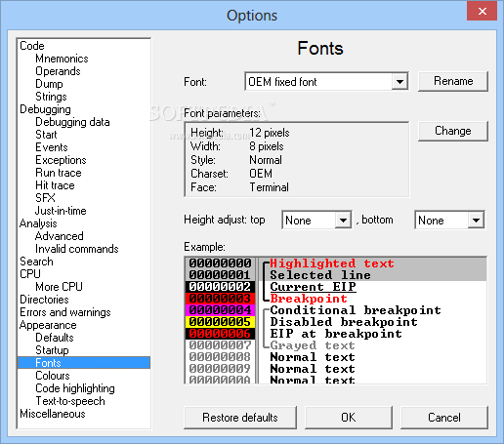Open Run trace options
The width and height of the screenshot is (504, 444).
click(x=59, y=173)
